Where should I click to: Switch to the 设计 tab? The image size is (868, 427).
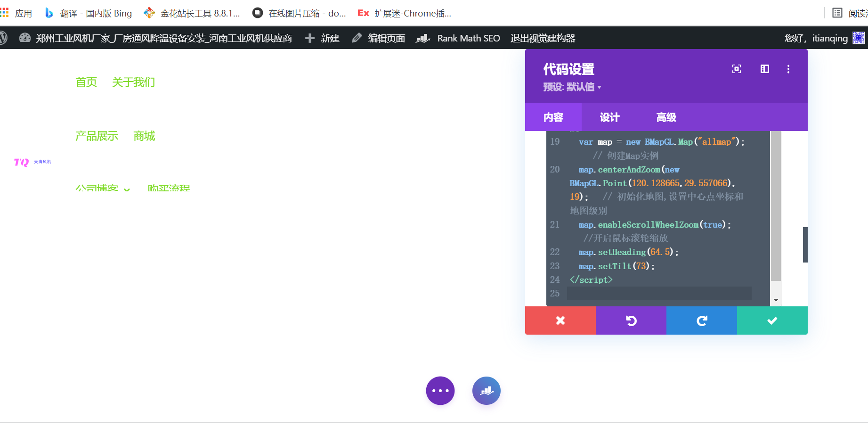610,117
